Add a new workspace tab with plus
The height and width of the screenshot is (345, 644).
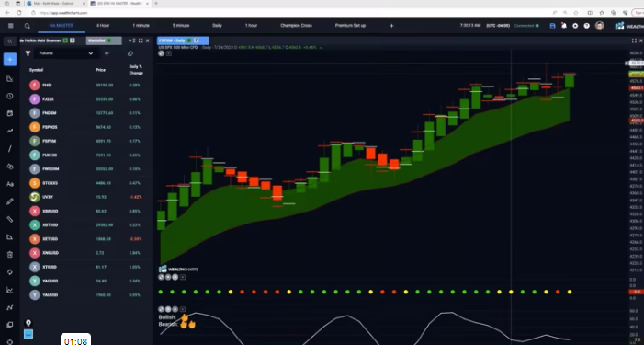391,26
